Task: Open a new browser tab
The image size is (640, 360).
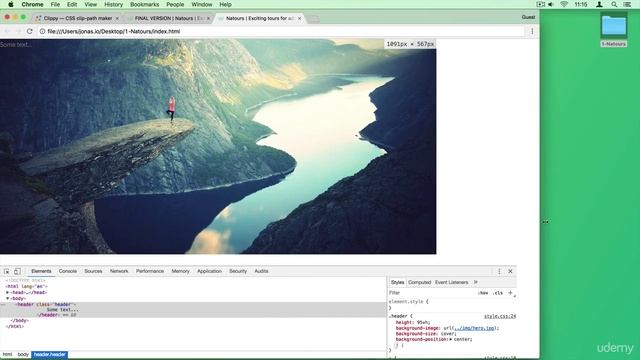Action: coord(313,19)
